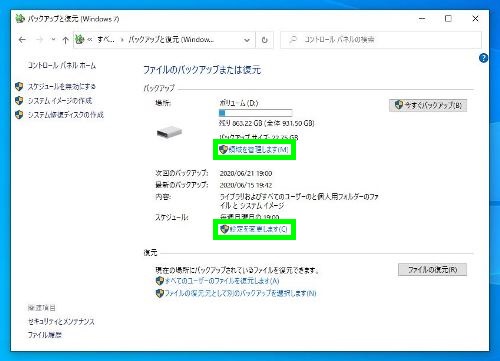The width and height of the screenshot is (500, 361).
Task: Click the ファイルのバックアップまたは復元 heading
Action: tap(202, 70)
